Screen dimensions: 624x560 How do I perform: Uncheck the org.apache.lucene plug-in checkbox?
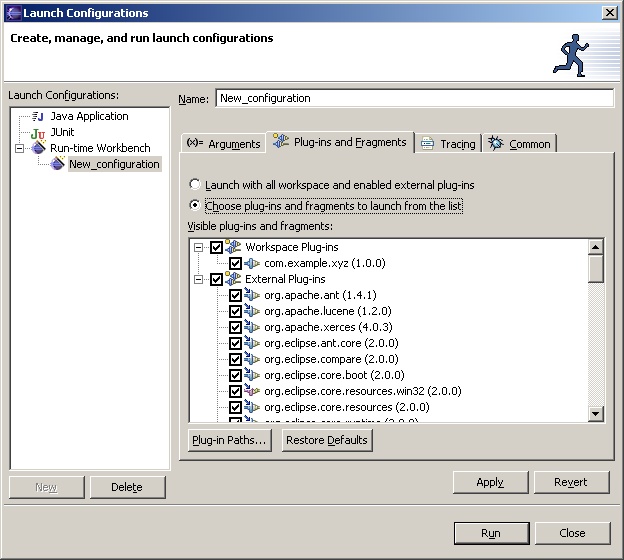[235, 311]
